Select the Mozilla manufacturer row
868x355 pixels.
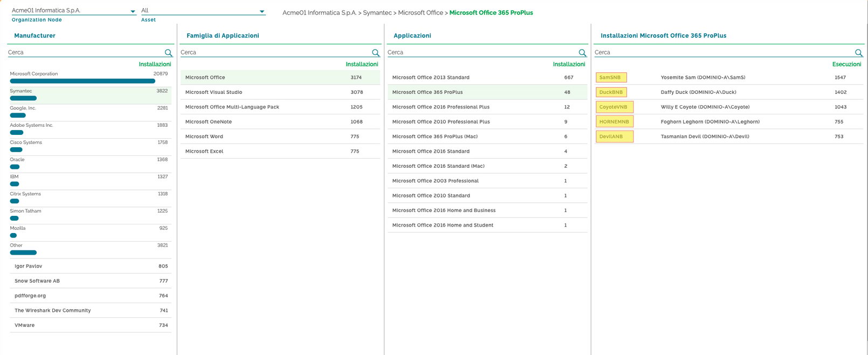pos(89,233)
